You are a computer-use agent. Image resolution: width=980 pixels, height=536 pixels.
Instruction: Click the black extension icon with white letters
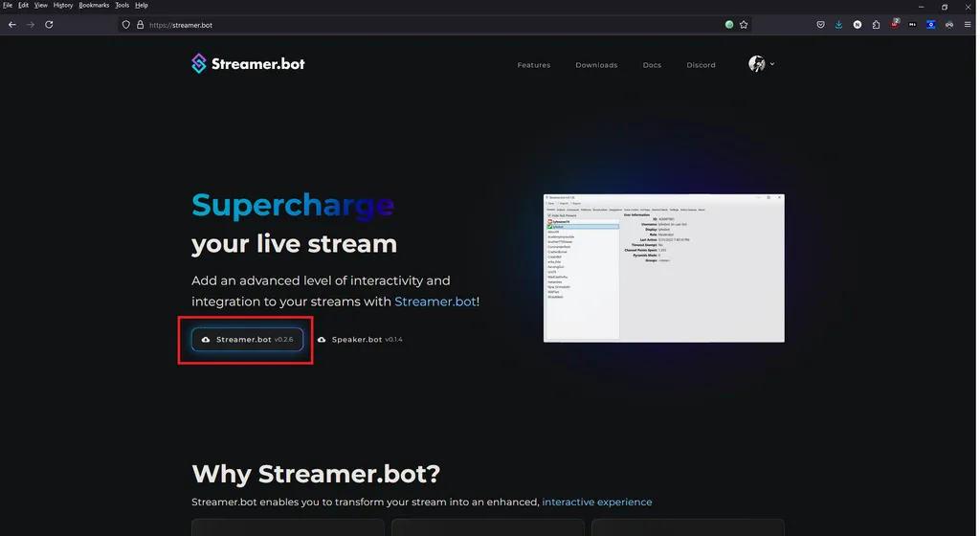912,25
